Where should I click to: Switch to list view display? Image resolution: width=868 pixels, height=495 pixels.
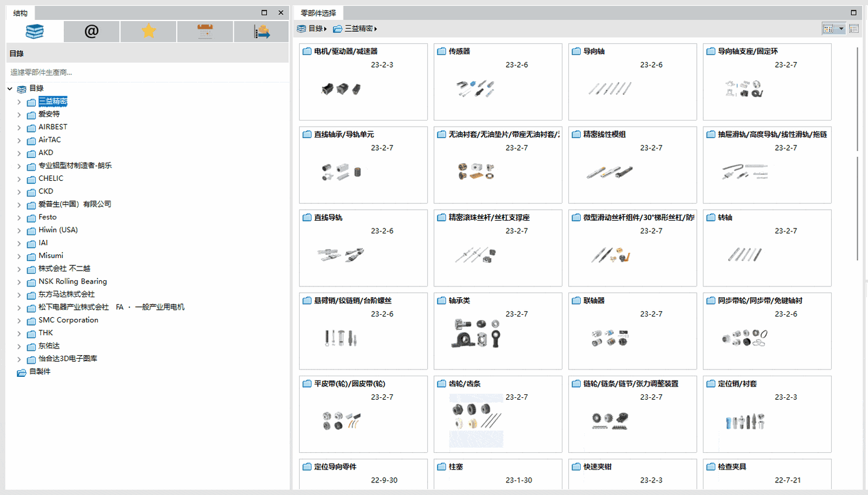pos(854,28)
